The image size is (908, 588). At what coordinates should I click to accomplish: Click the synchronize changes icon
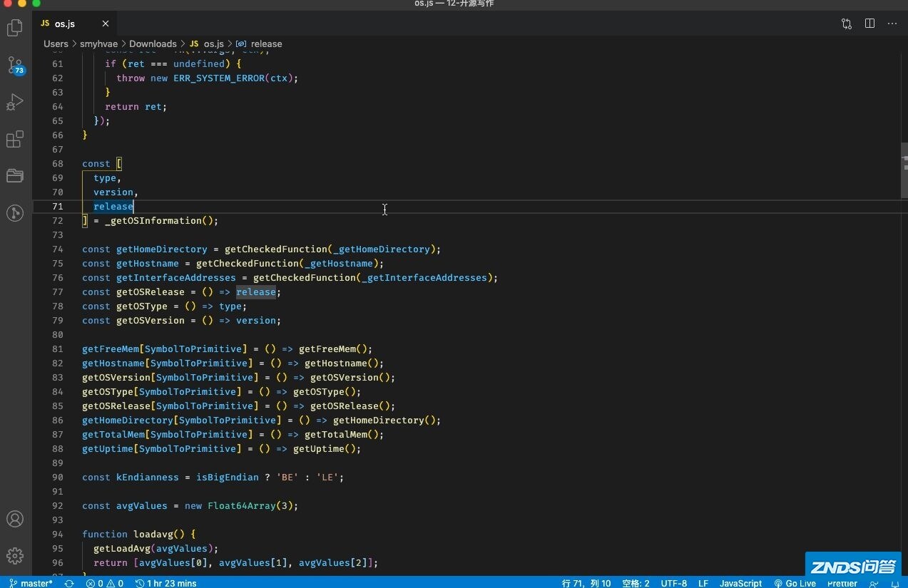(69, 583)
